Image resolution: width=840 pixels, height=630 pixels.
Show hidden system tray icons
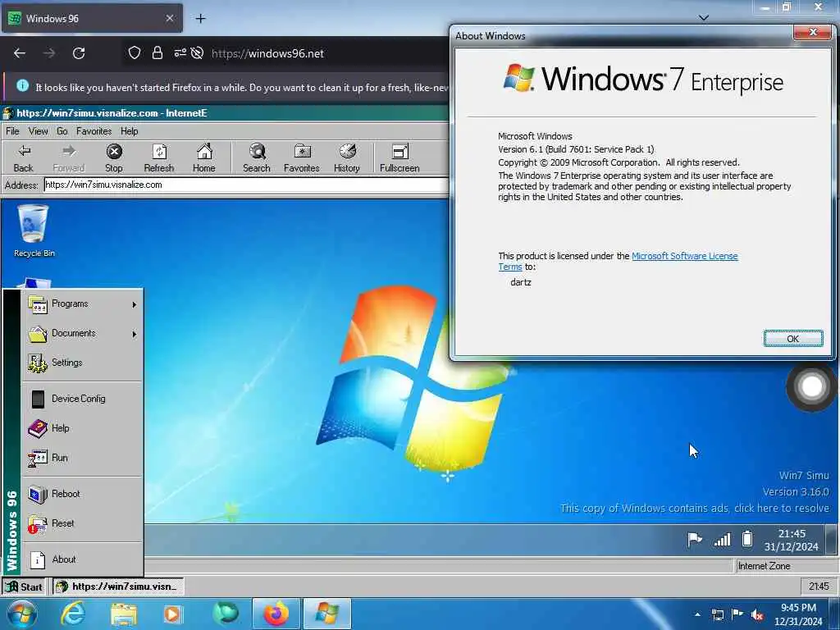coord(697,614)
